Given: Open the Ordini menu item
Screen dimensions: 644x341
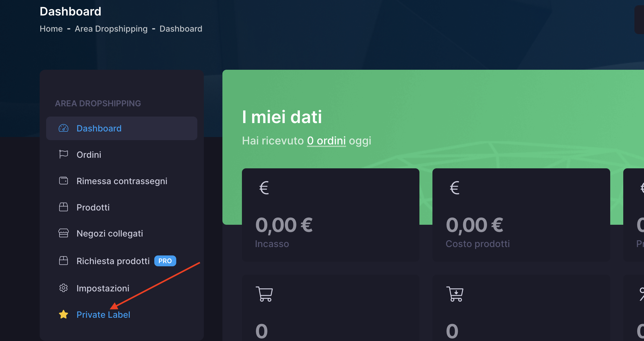Looking at the screenshot, I should point(89,155).
